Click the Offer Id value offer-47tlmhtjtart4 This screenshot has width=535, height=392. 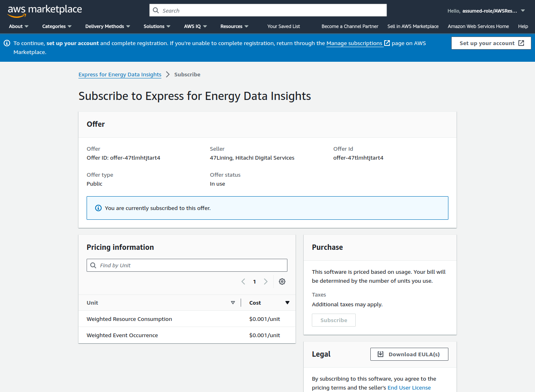pyautogui.click(x=358, y=158)
